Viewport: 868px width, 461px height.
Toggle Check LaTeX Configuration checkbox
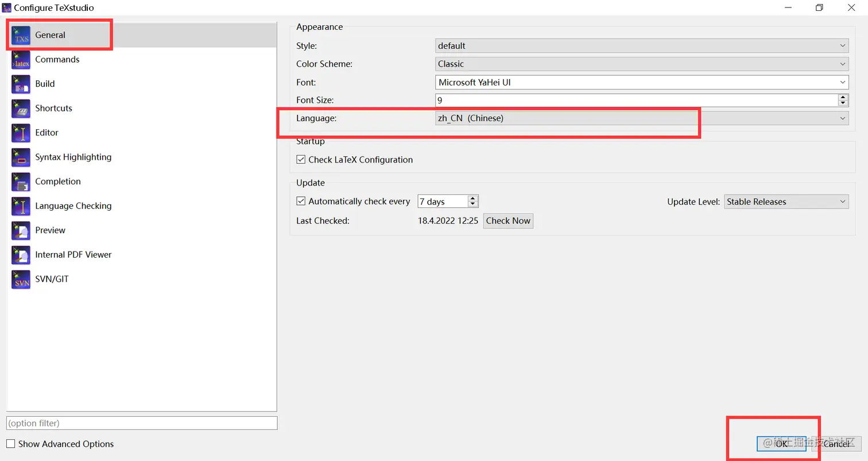pos(301,160)
